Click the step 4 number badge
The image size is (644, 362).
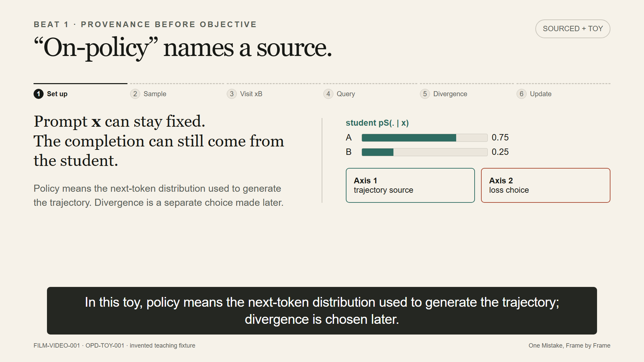pos(328,94)
